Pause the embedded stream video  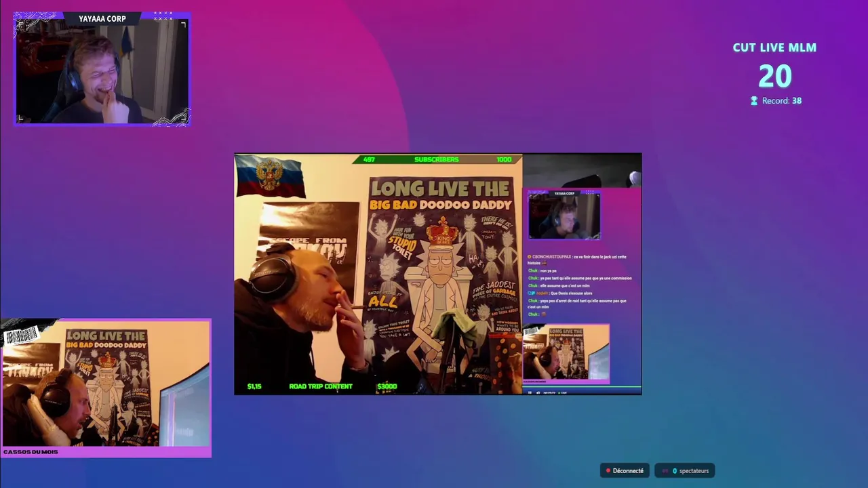530,392
